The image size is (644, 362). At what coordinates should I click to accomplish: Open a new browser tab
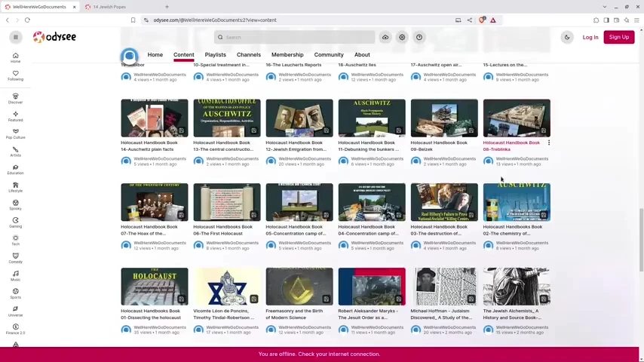[x=167, y=7]
